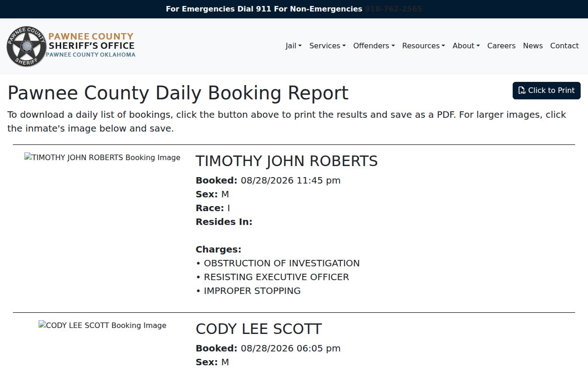Expand the Offenders dropdown menu
This screenshot has width=588, height=368.
(374, 46)
